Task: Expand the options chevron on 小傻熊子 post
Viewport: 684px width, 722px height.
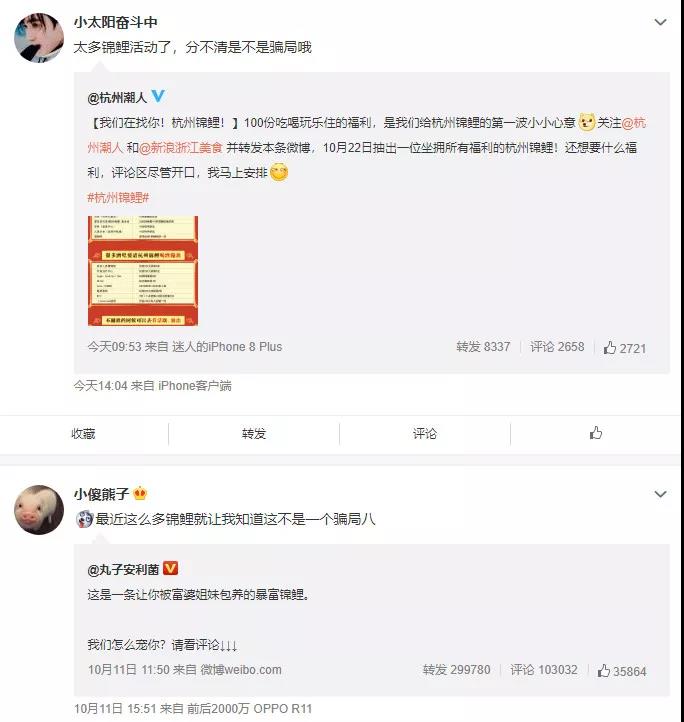Action: pyautogui.click(x=661, y=494)
